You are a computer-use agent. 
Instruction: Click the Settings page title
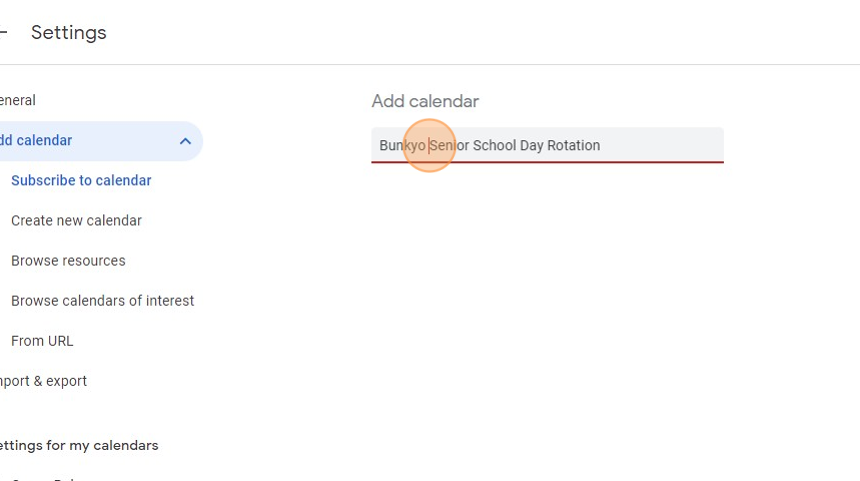pos(68,33)
